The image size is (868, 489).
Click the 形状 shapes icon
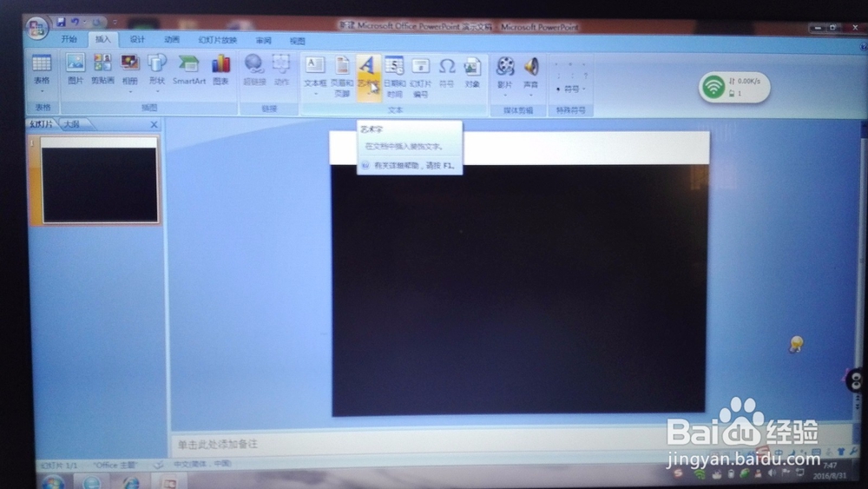point(157,63)
